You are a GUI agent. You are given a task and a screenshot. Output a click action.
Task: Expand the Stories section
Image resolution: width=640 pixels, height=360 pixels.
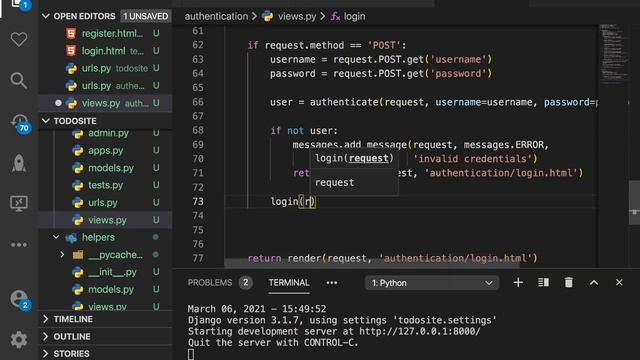(105, 354)
